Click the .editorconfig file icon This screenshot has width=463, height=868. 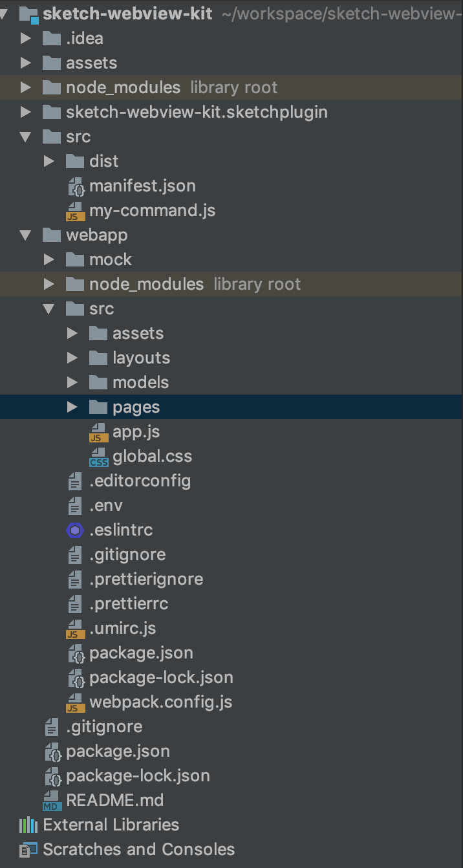pos(76,481)
